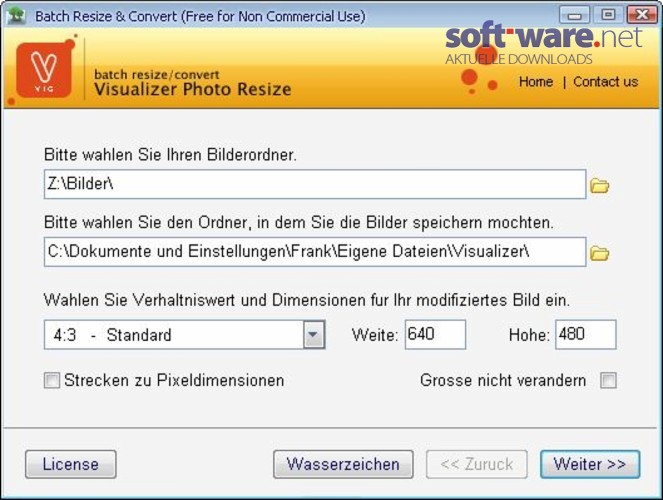Maximize the Batch Resize window
Viewport: 663px width, 500px height.
tap(608, 15)
